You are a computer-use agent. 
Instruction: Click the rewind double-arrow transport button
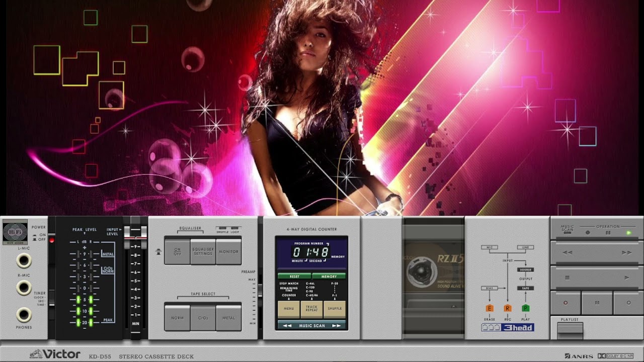click(x=568, y=253)
